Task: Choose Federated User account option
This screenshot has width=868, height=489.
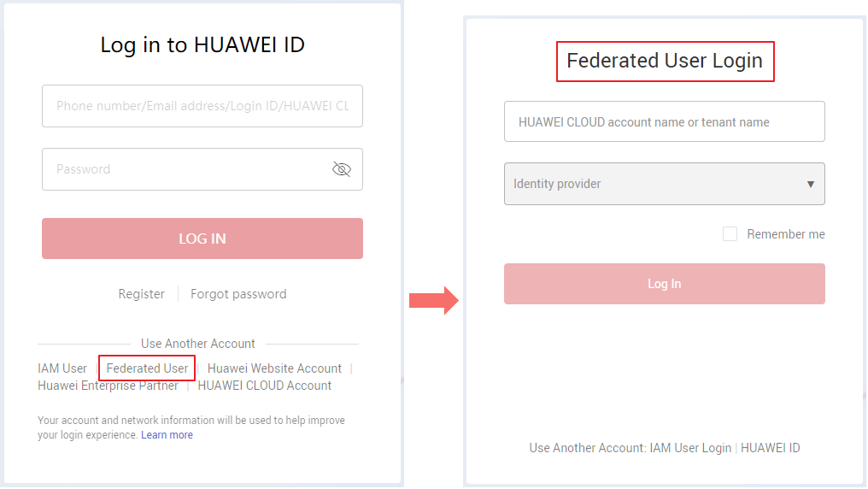Action: coord(147,368)
